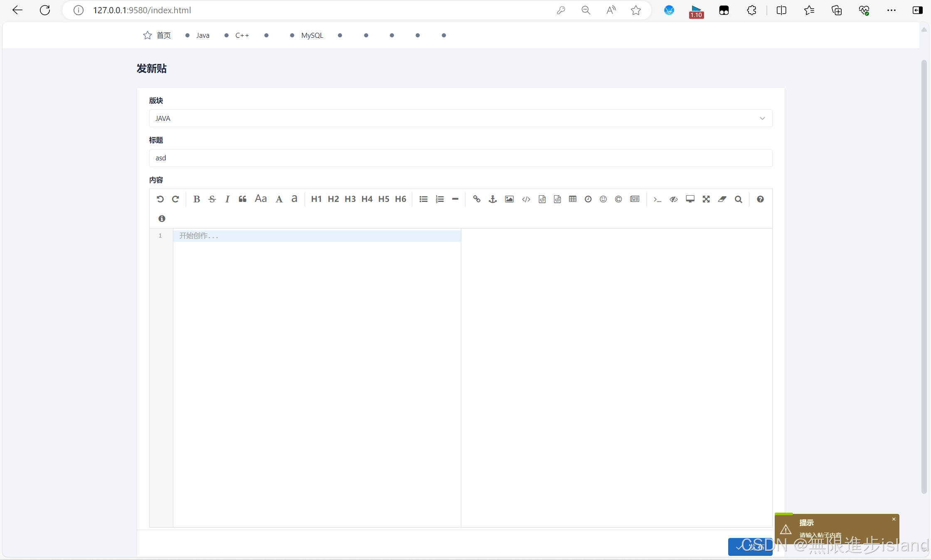Image resolution: width=931 pixels, height=560 pixels.
Task: Insert H4 heading
Action: 367,199
